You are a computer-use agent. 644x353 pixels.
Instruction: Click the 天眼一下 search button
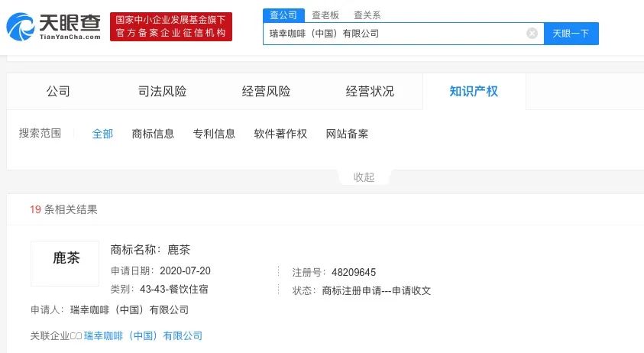point(571,34)
